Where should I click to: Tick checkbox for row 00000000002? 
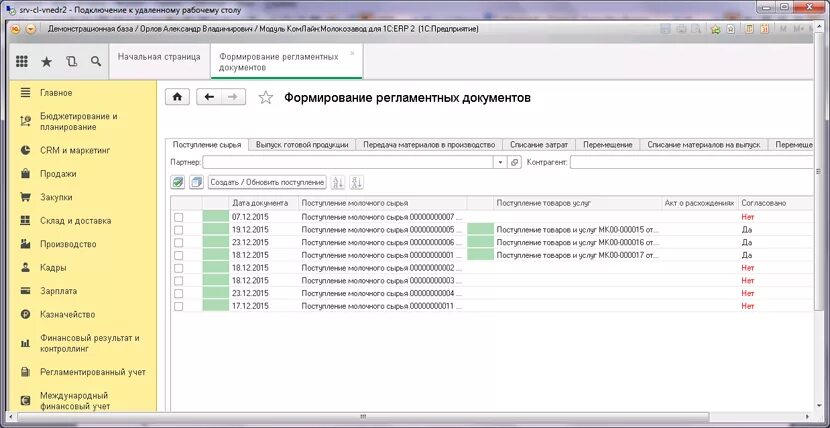pyautogui.click(x=179, y=268)
